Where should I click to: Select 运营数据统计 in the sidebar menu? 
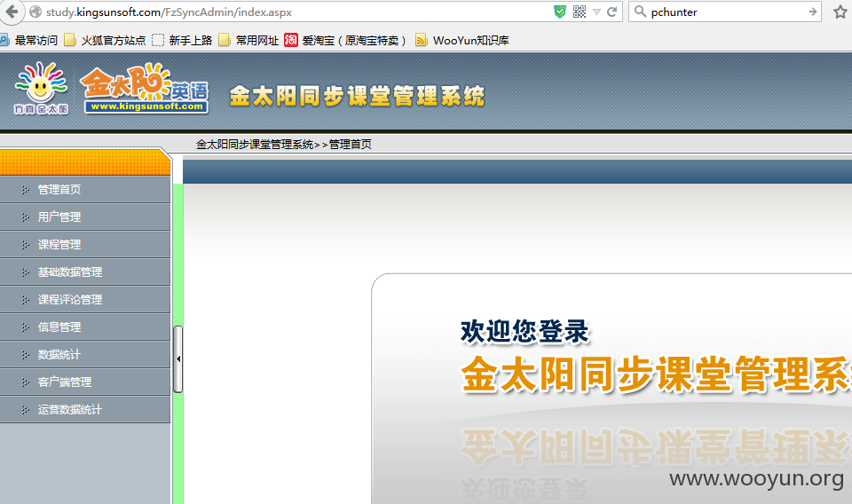pos(85,410)
